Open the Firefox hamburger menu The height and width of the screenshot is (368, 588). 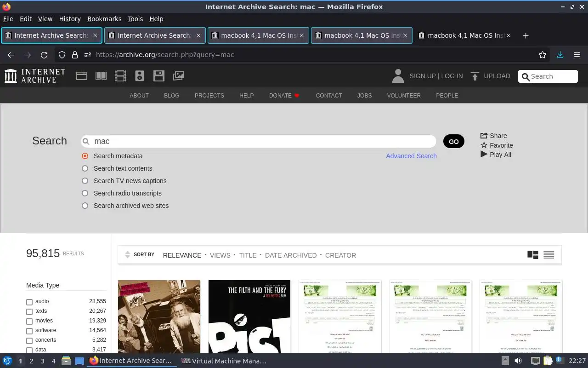(x=577, y=55)
